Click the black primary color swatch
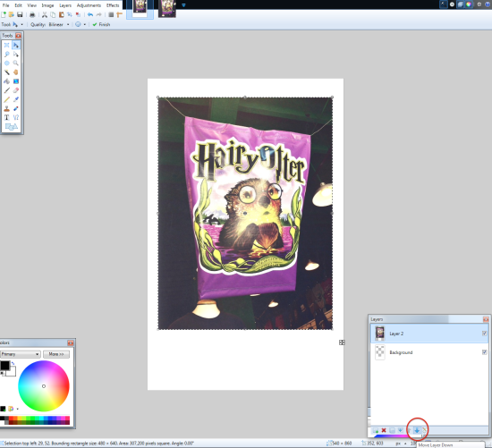492x448 pixels. (x=4, y=365)
